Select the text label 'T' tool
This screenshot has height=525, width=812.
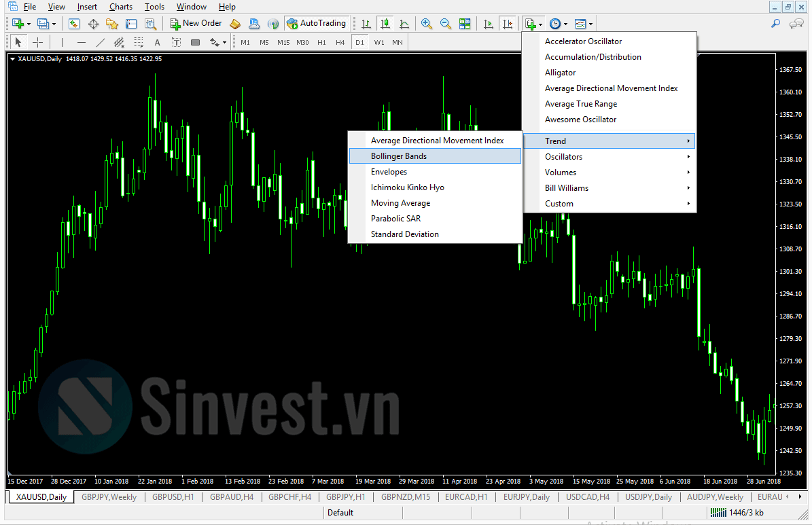(177, 43)
